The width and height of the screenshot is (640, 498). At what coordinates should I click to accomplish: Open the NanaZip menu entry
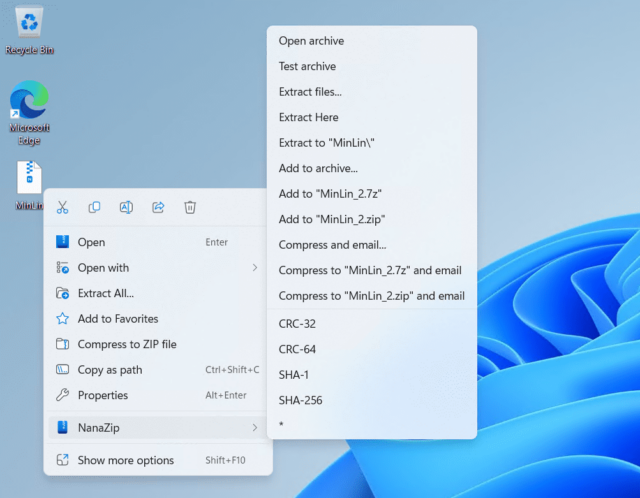click(157, 427)
